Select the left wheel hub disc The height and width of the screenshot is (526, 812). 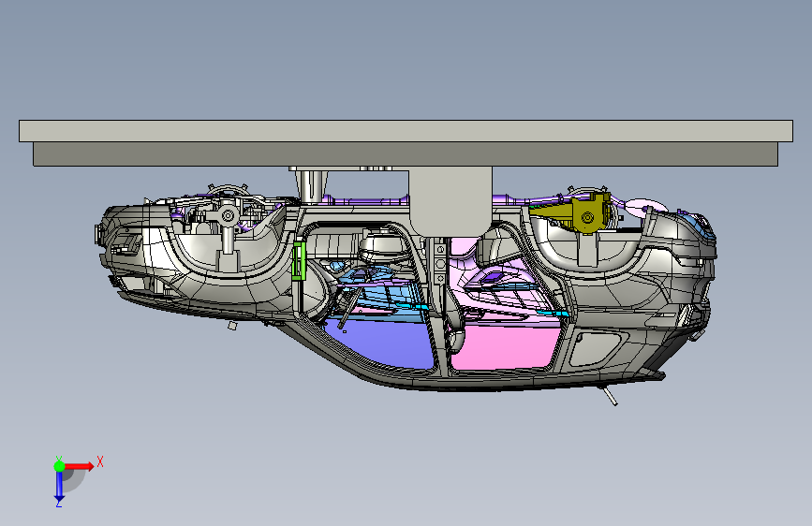click(228, 215)
